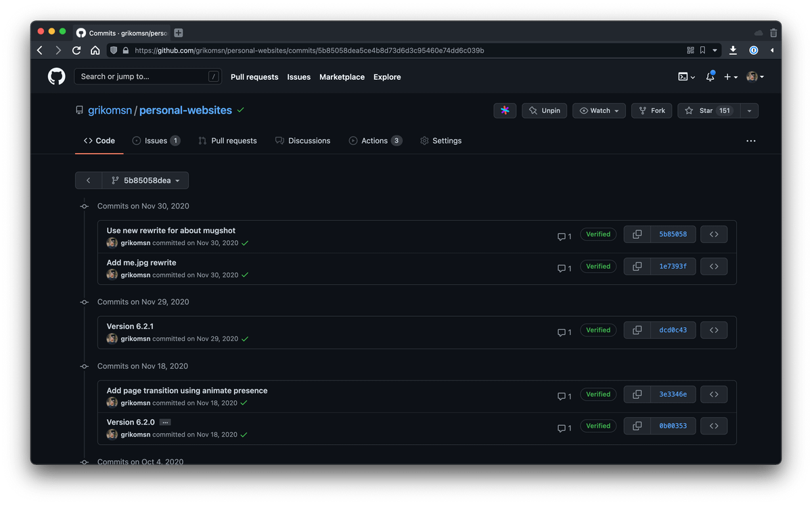Copy full SHA for 5b85058
Screen dimensions: 812x505
coord(637,234)
